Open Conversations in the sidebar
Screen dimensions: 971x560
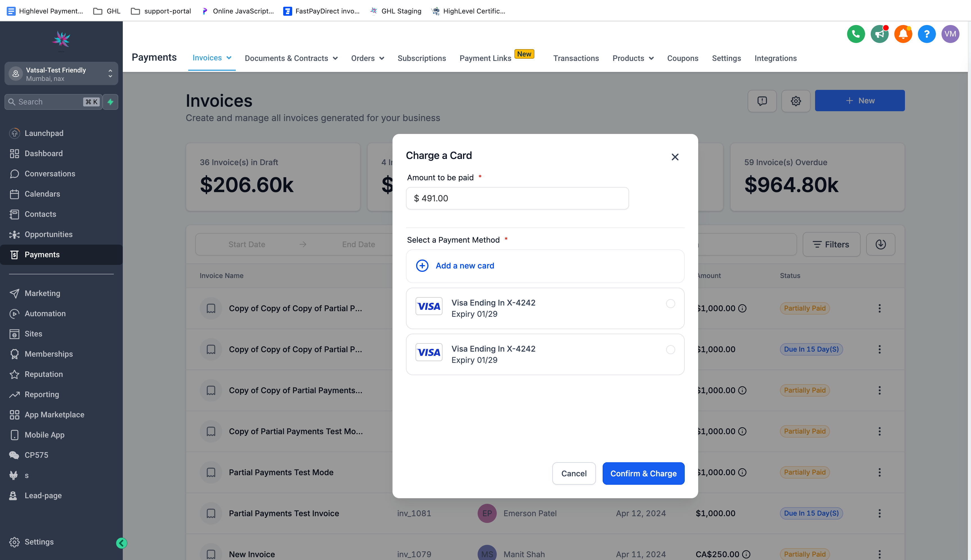[50, 174]
